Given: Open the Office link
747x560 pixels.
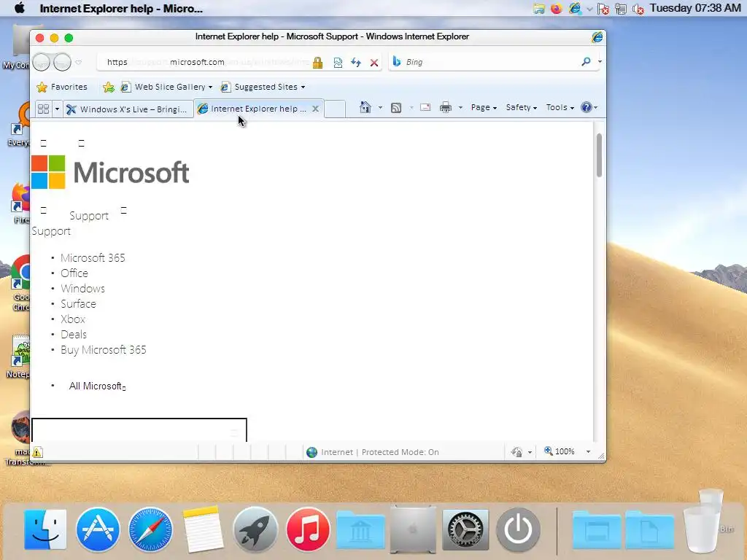Looking at the screenshot, I should (74, 273).
